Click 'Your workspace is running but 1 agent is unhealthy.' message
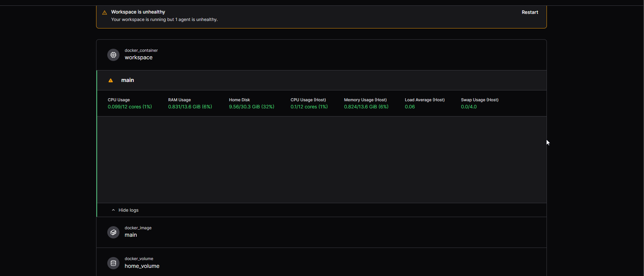Image resolution: width=644 pixels, height=276 pixels. 164,20
